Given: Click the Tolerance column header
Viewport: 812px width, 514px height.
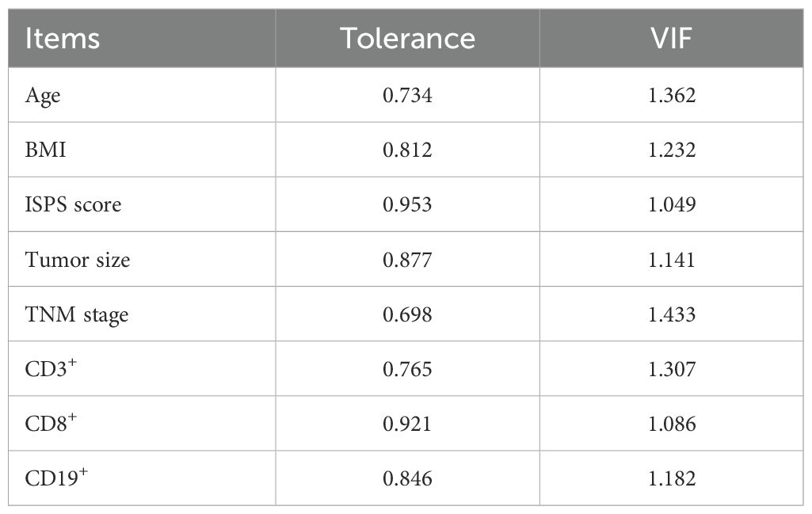Looking at the screenshot, I should click(x=407, y=38).
